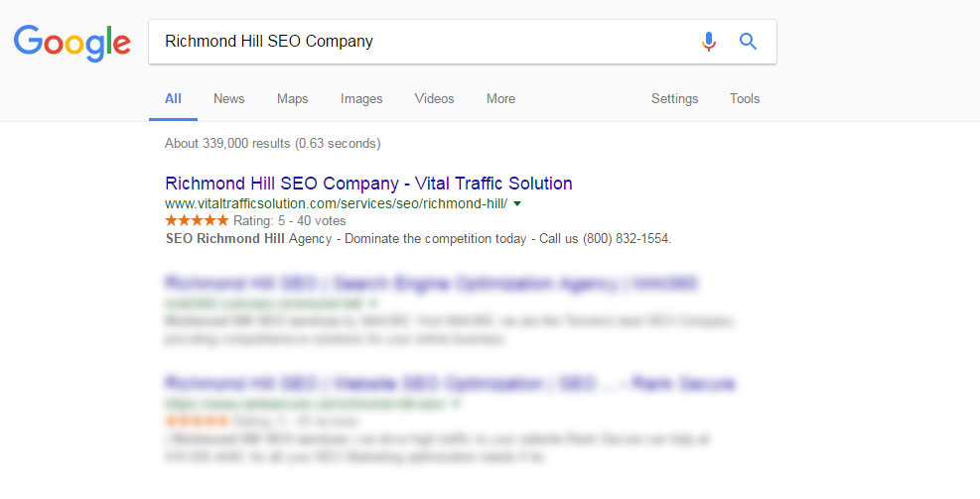Switch to the Maps tab
The width and height of the screenshot is (980, 499).
pos(293,98)
